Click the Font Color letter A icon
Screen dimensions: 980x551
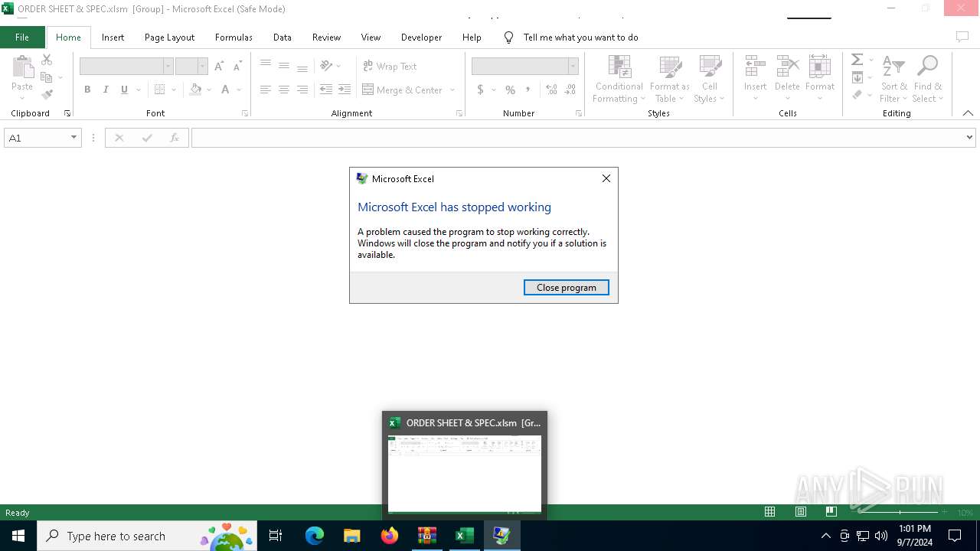click(x=225, y=90)
